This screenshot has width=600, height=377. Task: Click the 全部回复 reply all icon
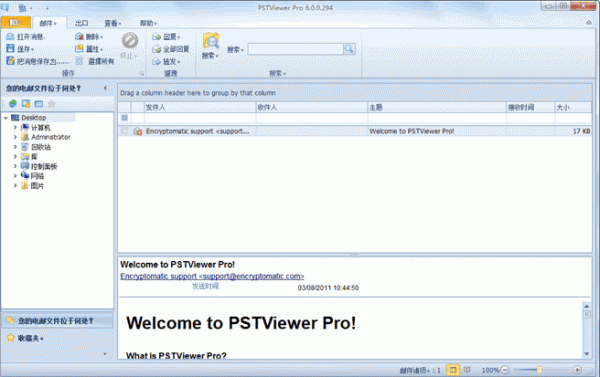pyautogui.click(x=156, y=49)
